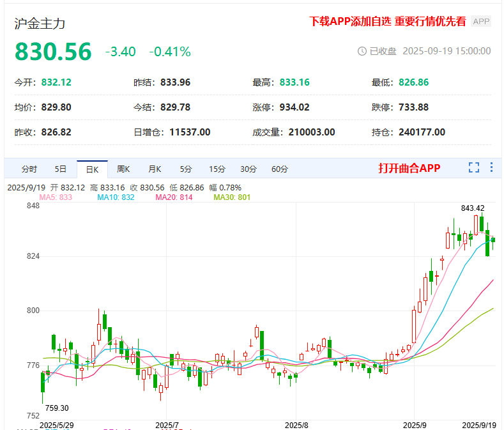Toggle the MA10 legend label

click(116, 197)
